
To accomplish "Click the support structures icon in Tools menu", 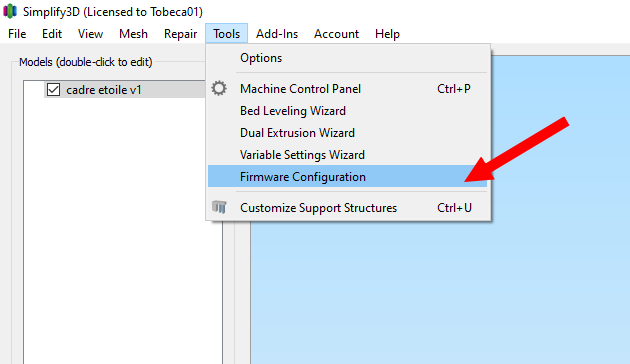I will (219, 207).
